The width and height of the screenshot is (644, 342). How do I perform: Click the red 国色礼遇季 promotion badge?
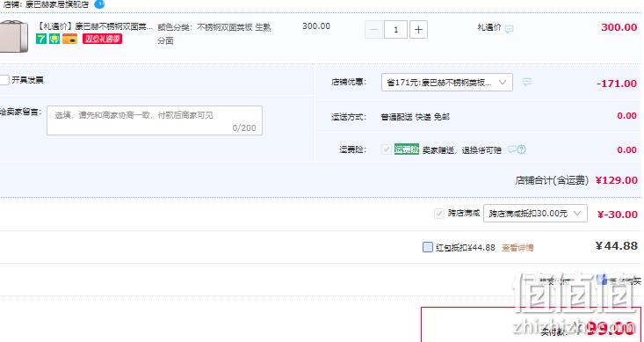click(102, 39)
